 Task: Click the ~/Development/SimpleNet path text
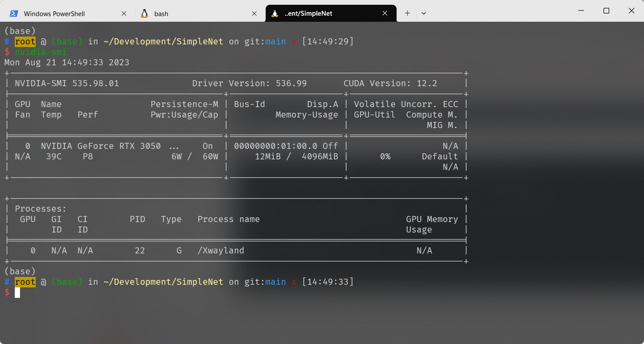click(x=164, y=41)
